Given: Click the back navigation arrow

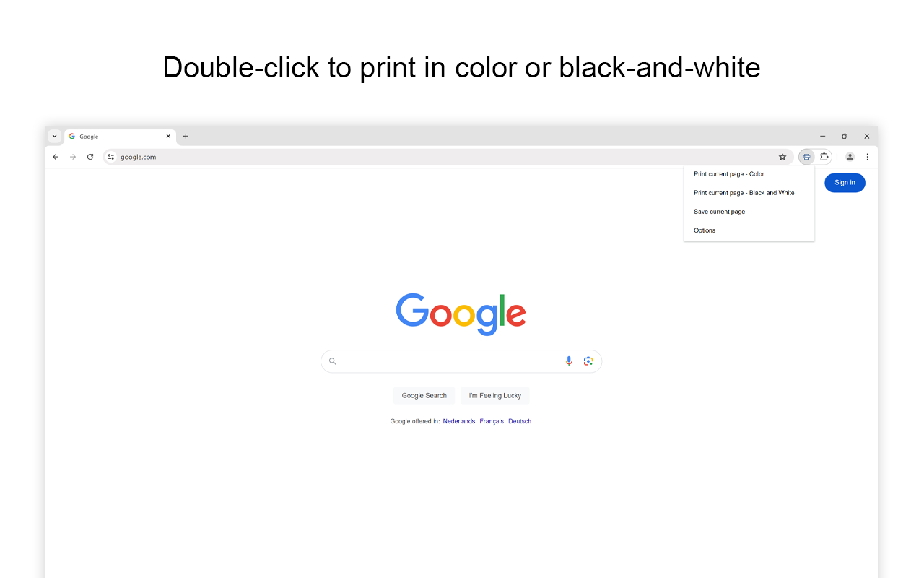Looking at the screenshot, I should tap(56, 157).
